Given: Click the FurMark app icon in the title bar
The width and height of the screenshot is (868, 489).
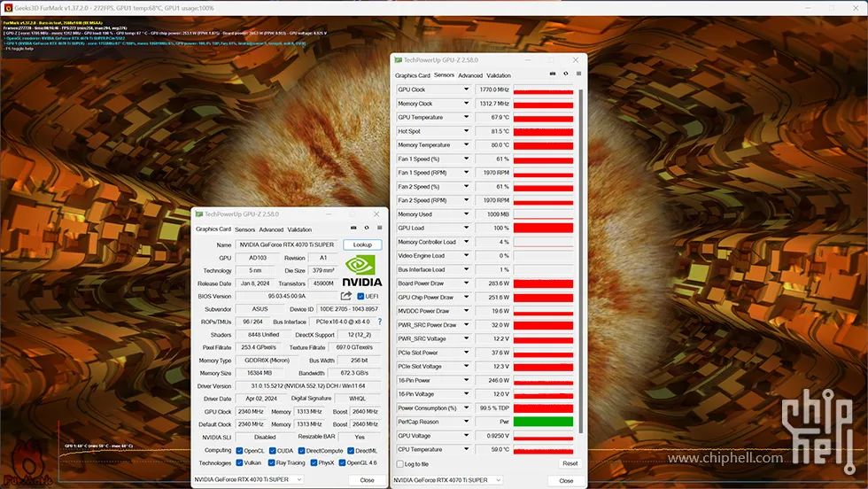Looking at the screenshot, I should click(8, 8).
